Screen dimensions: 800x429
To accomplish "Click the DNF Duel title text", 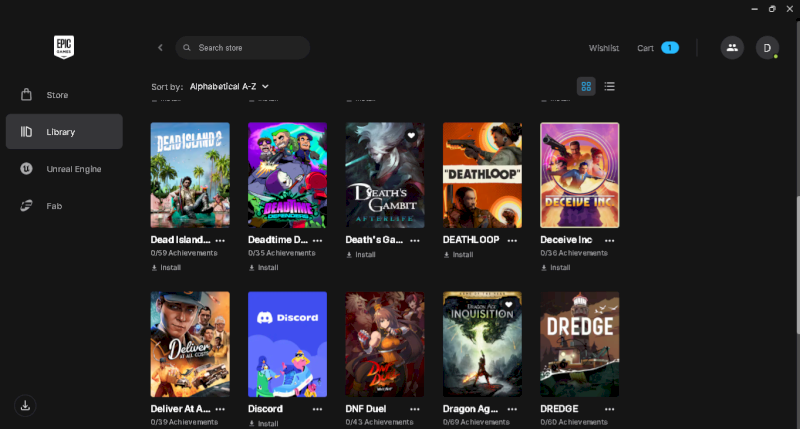I will pos(366,409).
